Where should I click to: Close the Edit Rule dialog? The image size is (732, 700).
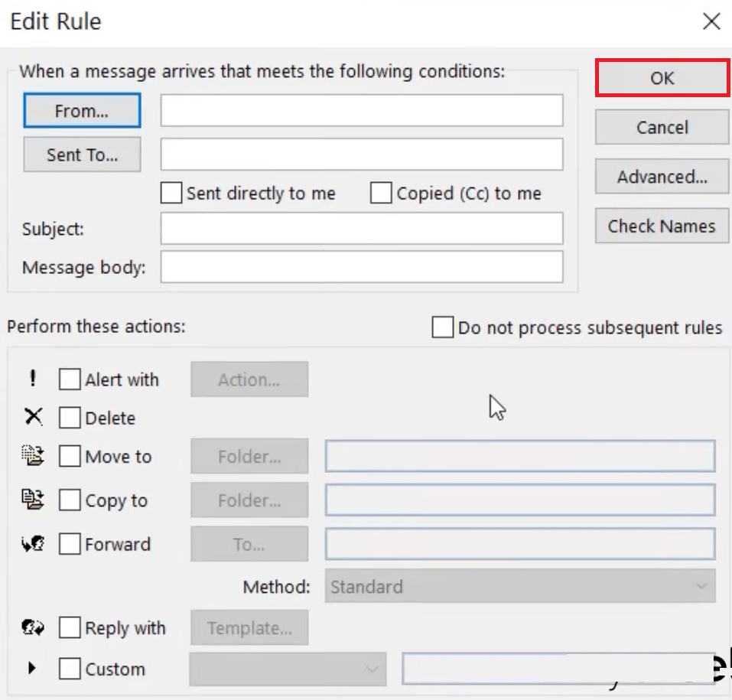coord(711,21)
